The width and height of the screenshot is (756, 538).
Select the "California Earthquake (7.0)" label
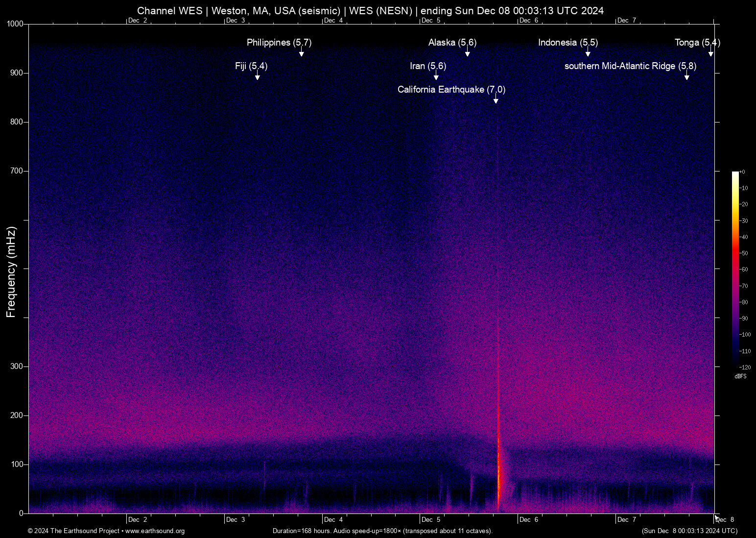(451, 90)
